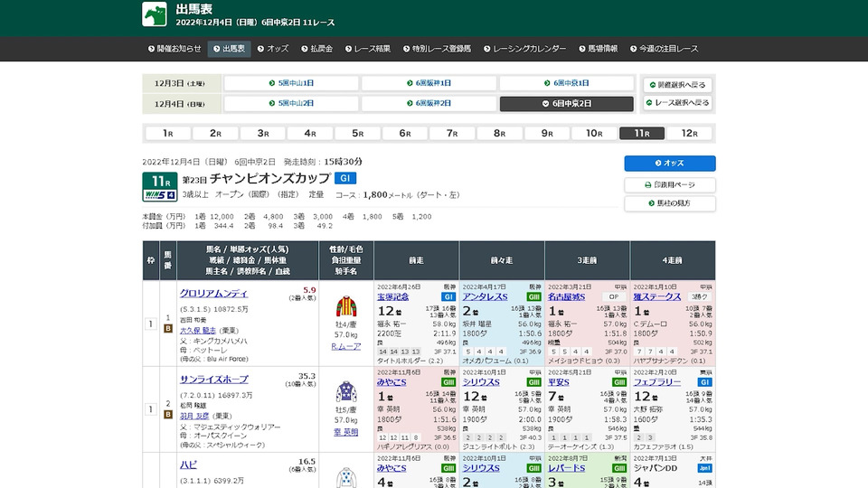Screen dimensions: 868x488
Task: Select 6回阪神2日 meeting
Action: tap(429, 103)
